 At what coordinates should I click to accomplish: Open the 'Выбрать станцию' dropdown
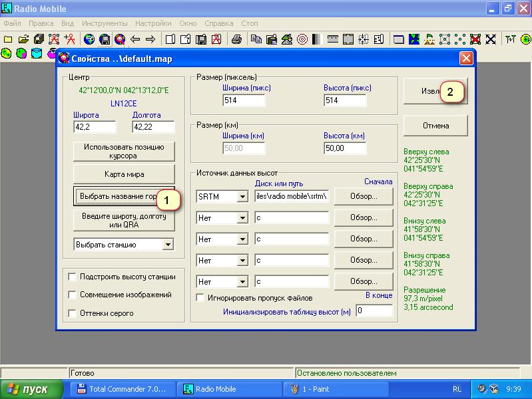click(x=168, y=245)
